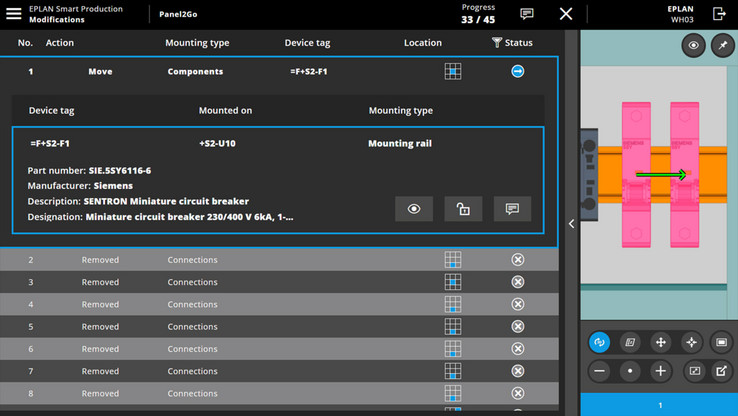The width and height of the screenshot is (738, 416).
Task: Click the blue arrow status in row 1
Action: tap(517, 72)
